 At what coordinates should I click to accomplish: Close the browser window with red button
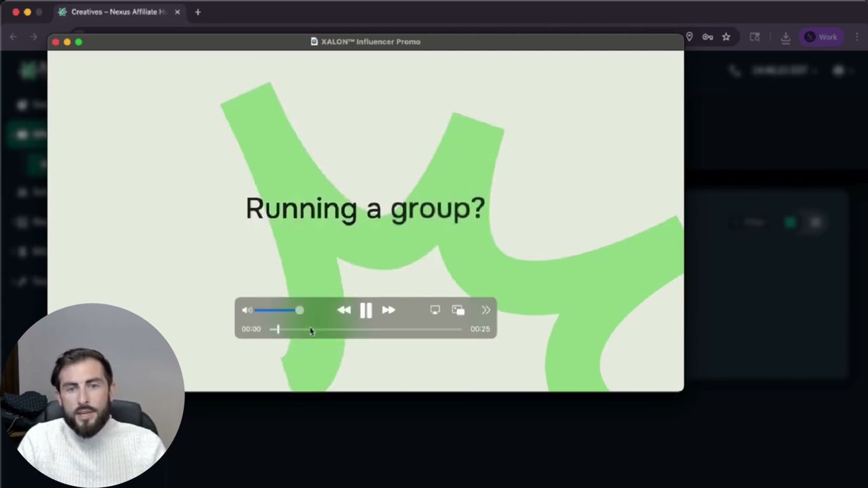point(16,12)
